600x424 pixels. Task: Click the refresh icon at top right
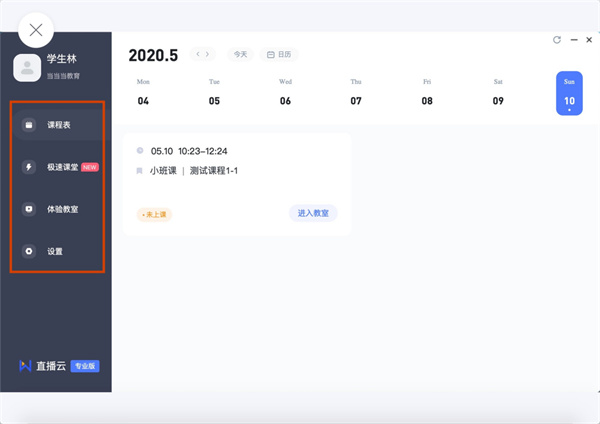pos(557,40)
